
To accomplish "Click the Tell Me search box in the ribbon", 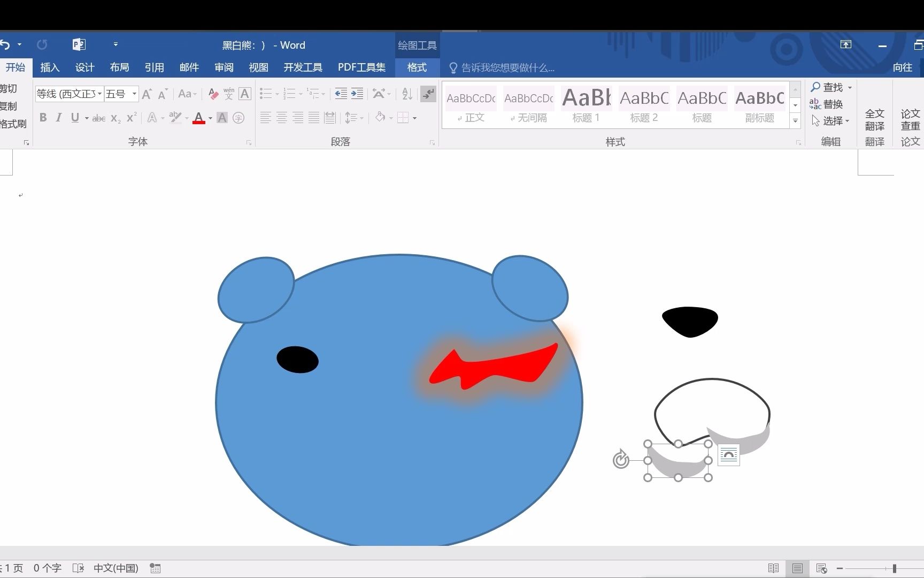I will [503, 67].
